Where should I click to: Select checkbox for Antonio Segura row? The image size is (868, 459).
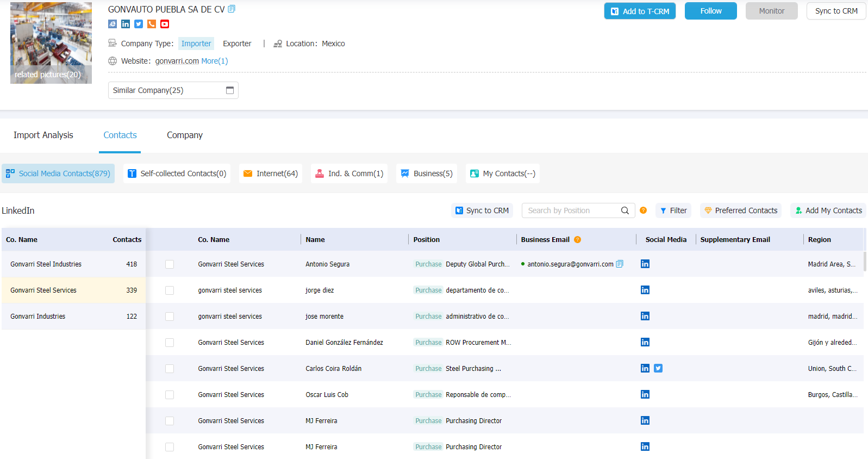point(170,264)
